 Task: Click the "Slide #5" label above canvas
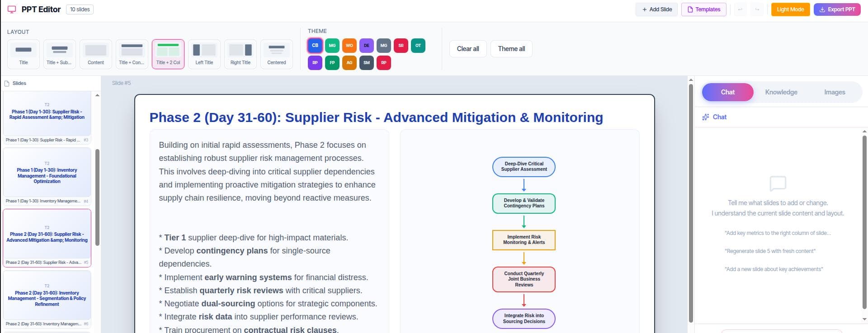(122, 83)
